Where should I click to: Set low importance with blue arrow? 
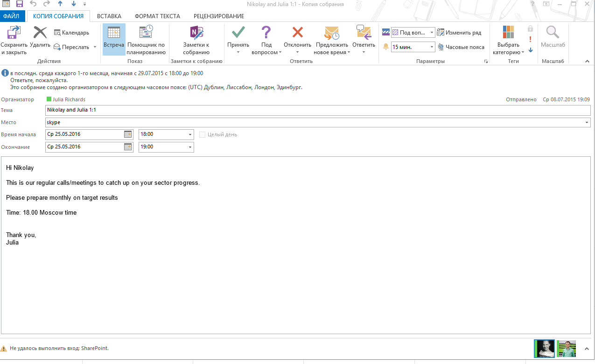530,50
